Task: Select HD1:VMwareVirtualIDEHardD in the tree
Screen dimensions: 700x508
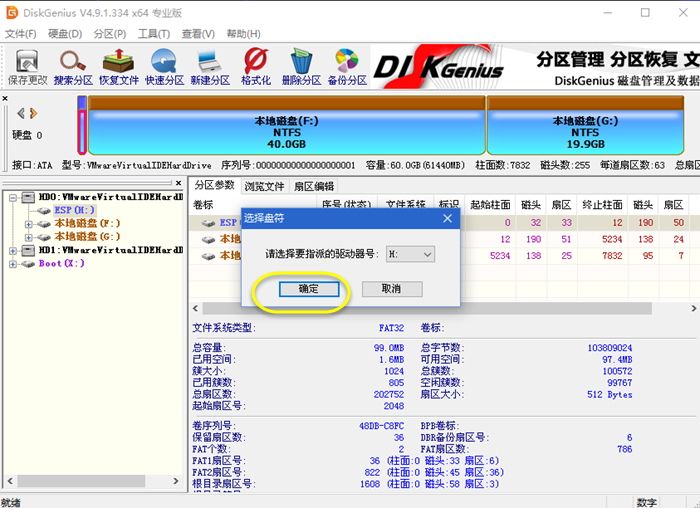Action: coord(111,250)
